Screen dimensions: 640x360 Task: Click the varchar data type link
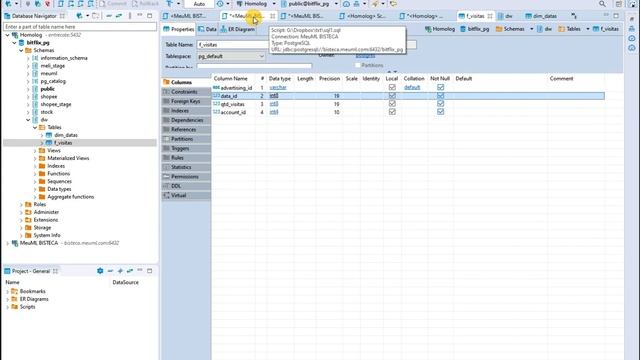pos(278,87)
